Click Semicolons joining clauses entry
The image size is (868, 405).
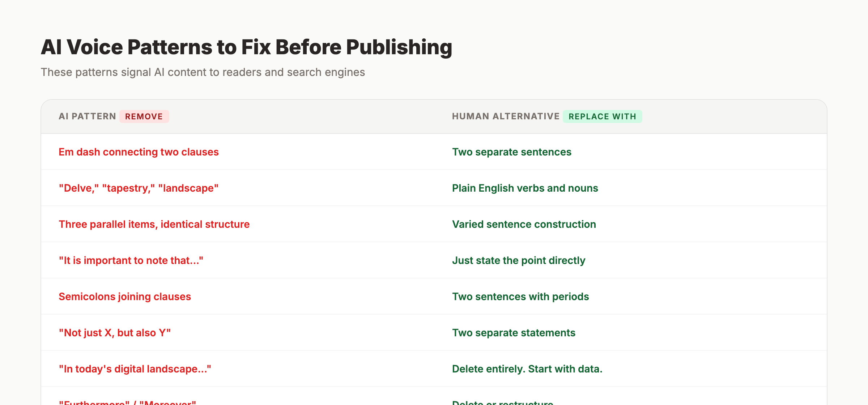pos(125,297)
